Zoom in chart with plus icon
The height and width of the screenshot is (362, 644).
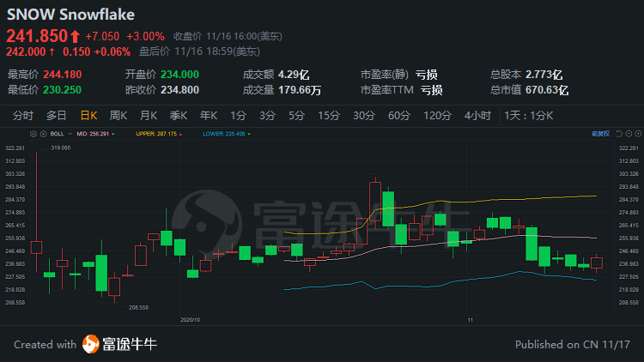click(638, 134)
